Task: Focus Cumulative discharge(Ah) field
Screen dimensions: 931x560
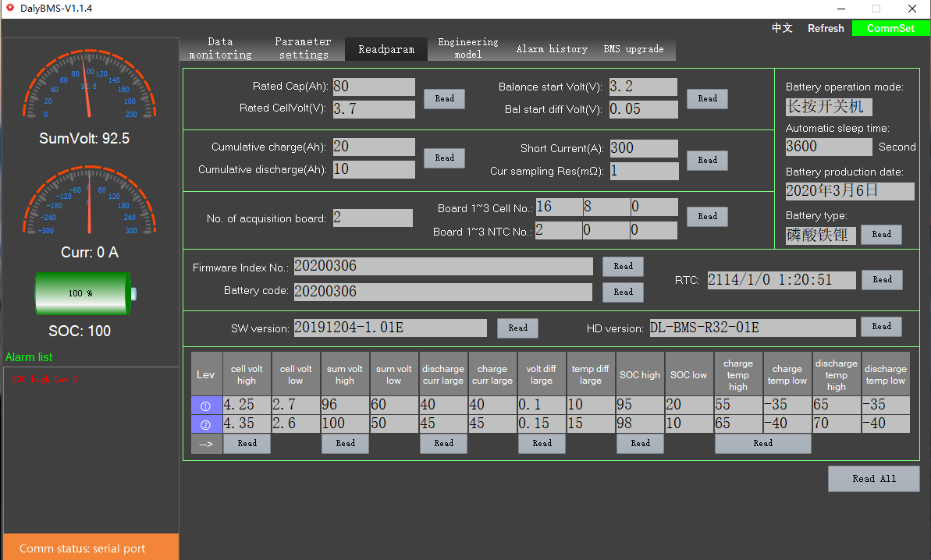Action: coord(374,169)
